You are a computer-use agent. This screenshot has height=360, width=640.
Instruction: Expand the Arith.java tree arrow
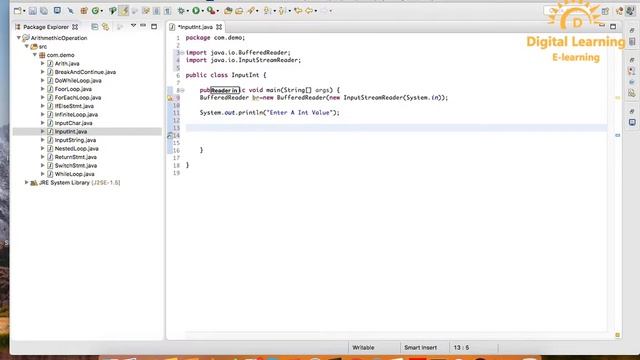pos(42,63)
